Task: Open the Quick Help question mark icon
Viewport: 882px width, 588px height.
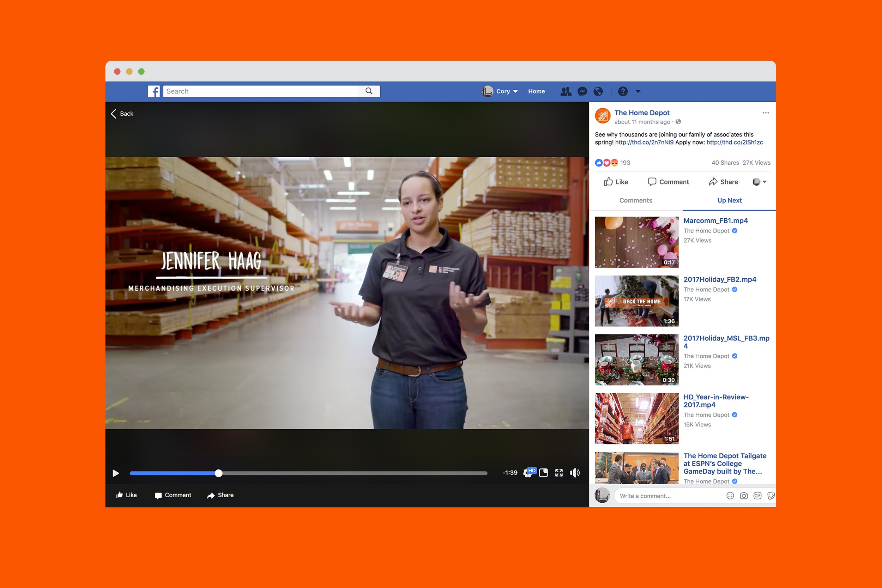Action: click(622, 91)
